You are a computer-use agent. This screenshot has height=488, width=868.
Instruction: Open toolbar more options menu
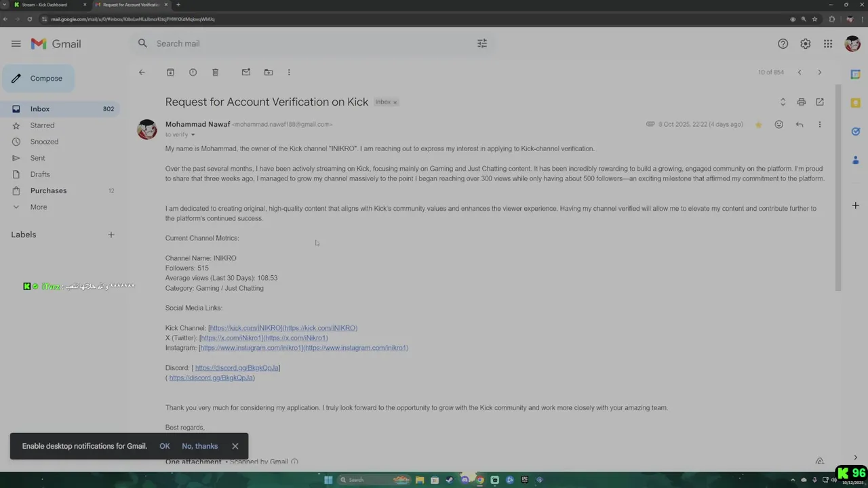(289, 73)
